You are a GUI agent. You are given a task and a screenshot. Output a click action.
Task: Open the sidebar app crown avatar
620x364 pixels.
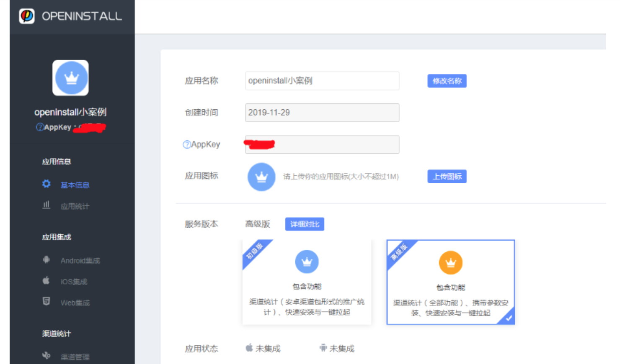[x=70, y=78]
